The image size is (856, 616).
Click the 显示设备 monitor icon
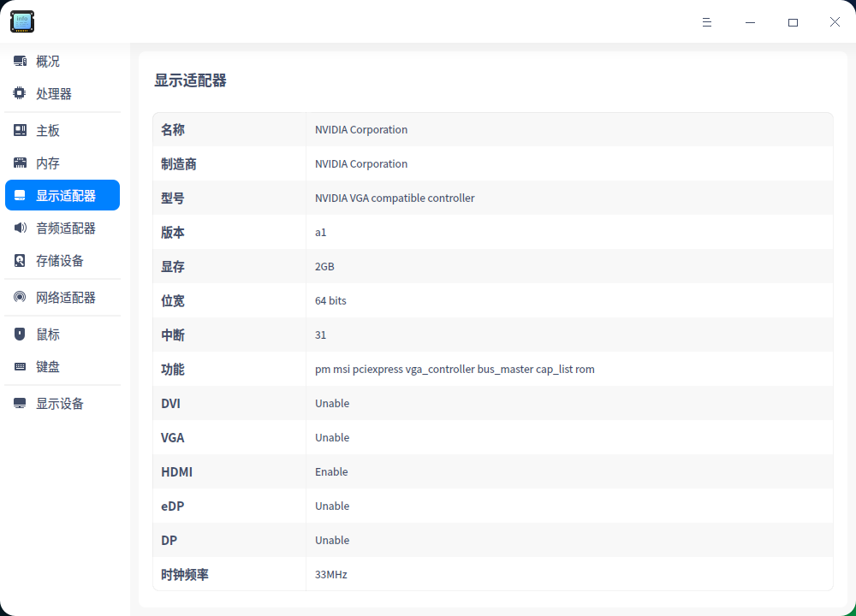click(x=21, y=403)
